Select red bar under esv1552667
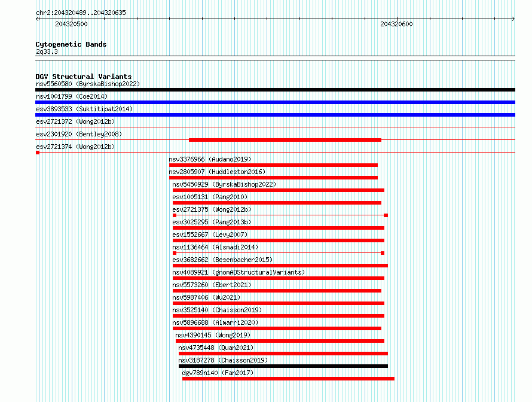This screenshot has height=402, width=532. click(279, 240)
